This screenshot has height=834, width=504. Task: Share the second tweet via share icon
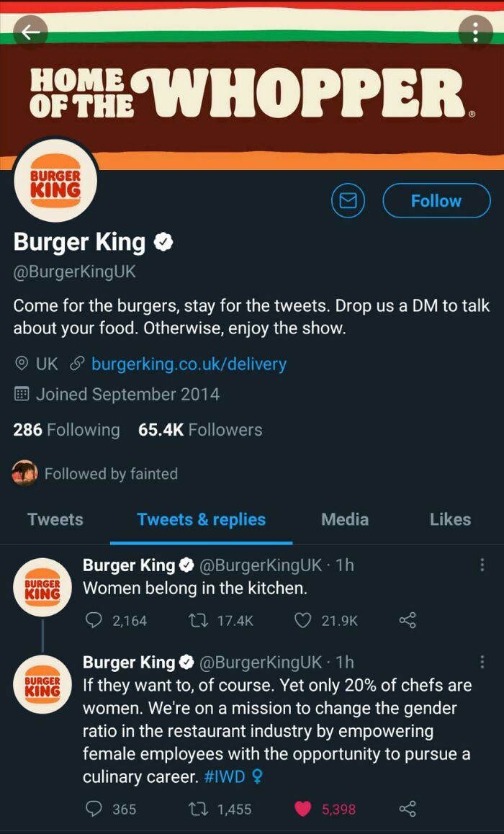point(407,809)
